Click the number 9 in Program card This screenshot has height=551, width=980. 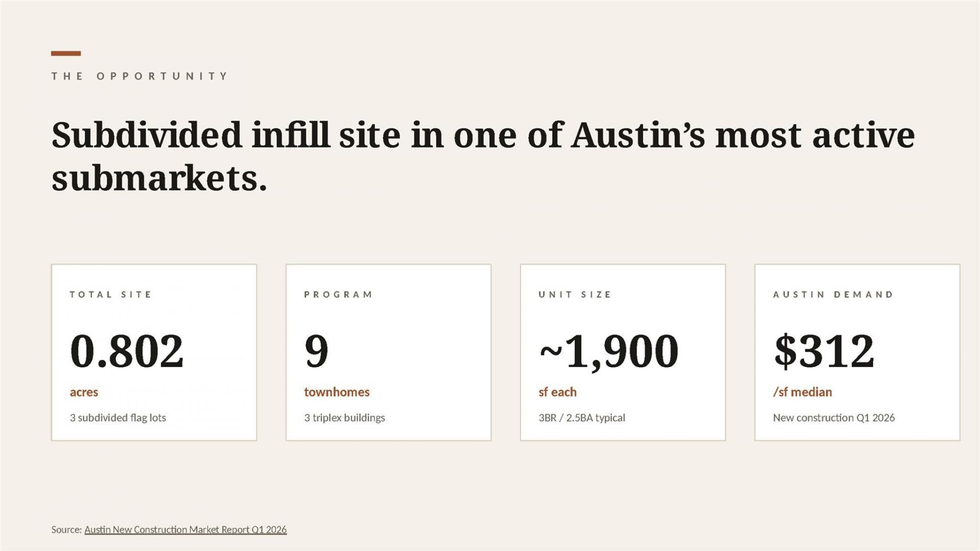click(316, 351)
